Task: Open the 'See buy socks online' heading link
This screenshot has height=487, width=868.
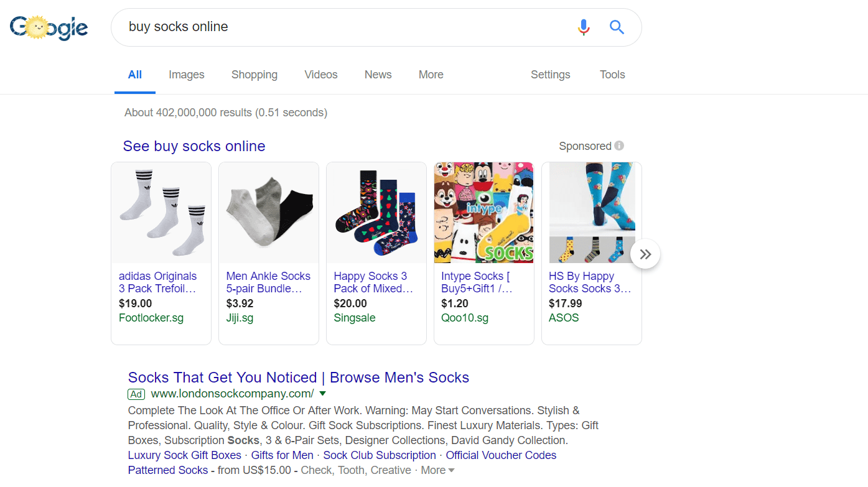Action: pyautogui.click(x=194, y=146)
